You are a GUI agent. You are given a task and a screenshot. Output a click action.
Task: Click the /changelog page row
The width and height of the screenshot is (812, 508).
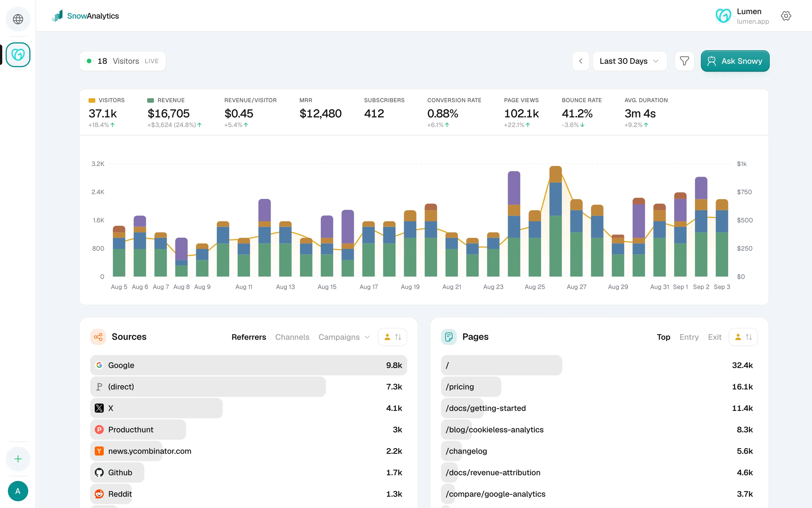click(599, 451)
